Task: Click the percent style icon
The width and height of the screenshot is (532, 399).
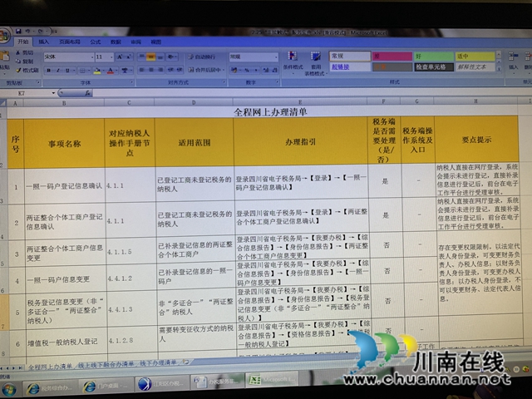Action: [247, 70]
